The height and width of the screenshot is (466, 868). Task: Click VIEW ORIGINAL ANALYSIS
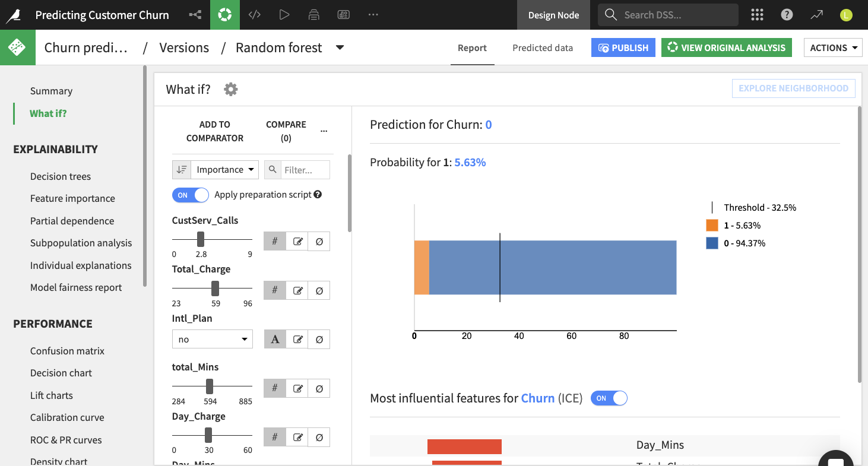tap(726, 47)
